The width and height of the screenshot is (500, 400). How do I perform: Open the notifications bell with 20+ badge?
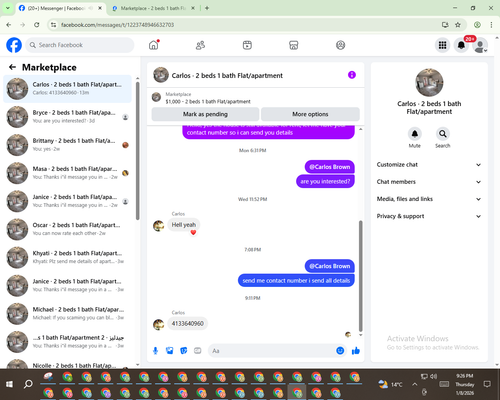pos(461,45)
